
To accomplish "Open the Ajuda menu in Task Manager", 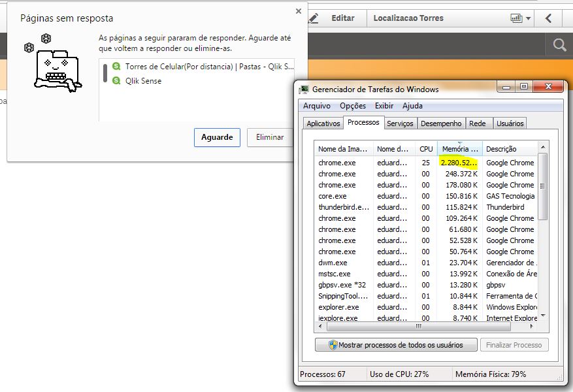I will point(412,106).
